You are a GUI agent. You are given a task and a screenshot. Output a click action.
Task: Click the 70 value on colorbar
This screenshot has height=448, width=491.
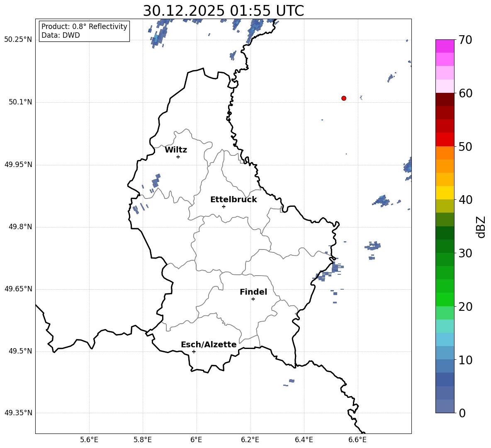(465, 40)
